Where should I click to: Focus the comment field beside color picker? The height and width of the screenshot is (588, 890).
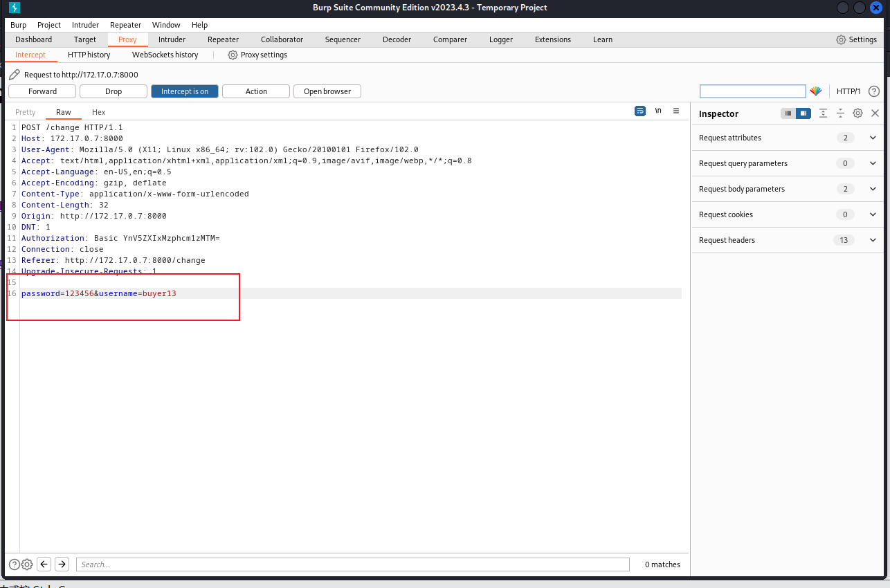pyautogui.click(x=753, y=91)
